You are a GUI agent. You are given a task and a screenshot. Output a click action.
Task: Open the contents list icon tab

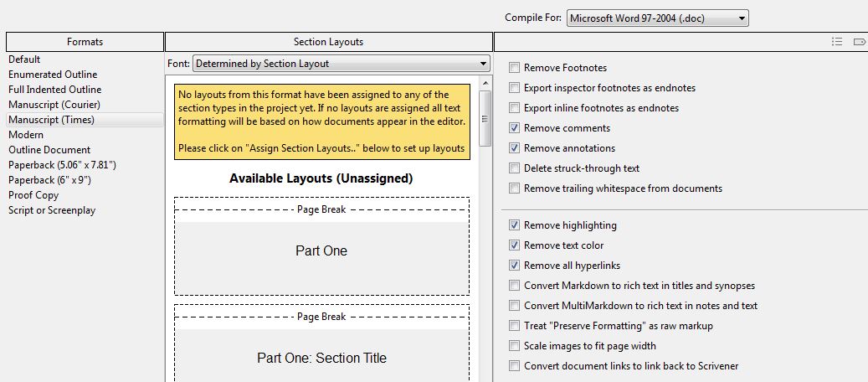point(837,42)
